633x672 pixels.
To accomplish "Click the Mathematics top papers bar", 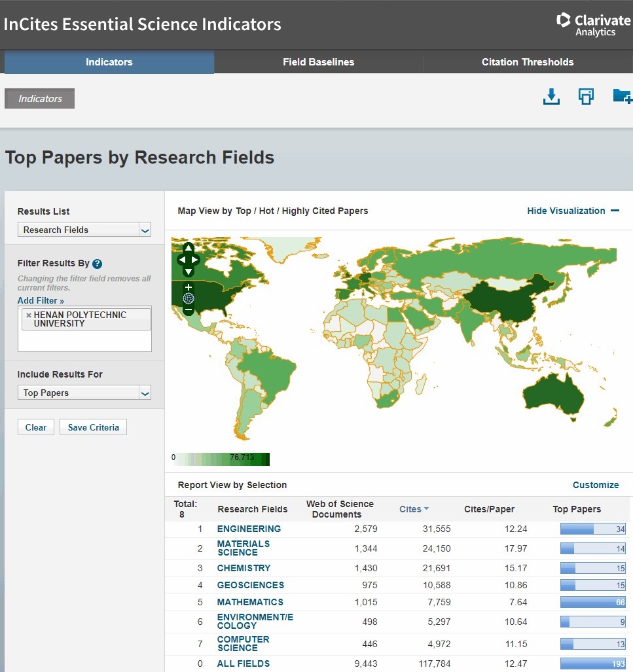I will pos(592,602).
